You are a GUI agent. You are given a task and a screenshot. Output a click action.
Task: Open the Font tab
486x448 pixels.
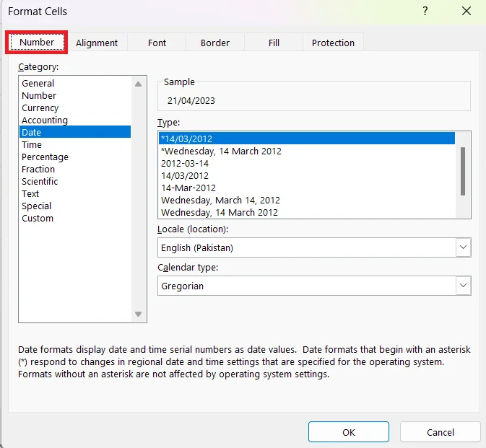click(x=157, y=43)
